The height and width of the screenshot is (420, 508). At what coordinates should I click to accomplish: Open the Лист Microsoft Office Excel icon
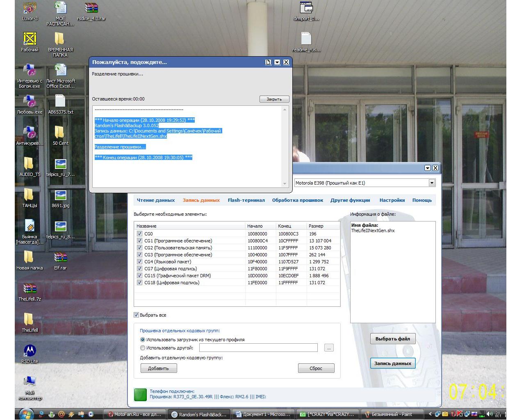point(61,76)
